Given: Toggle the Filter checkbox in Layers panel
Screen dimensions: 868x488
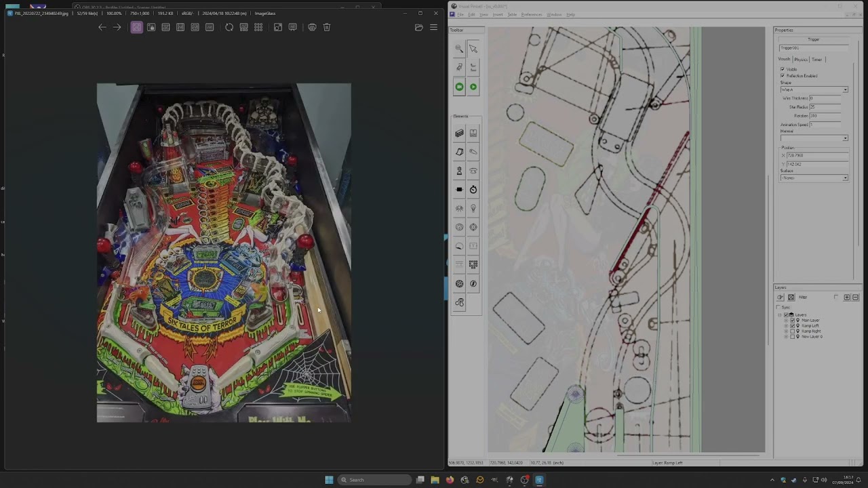Looking at the screenshot, I should pyautogui.click(x=836, y=297).
